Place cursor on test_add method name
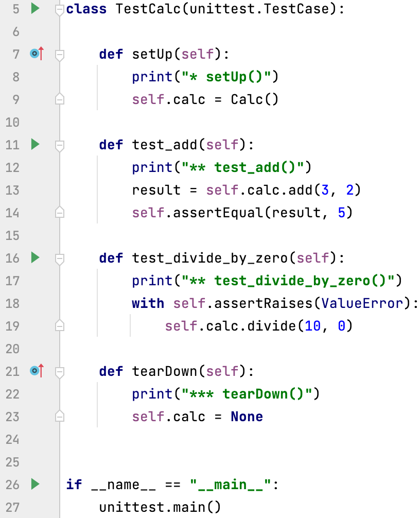This screenshot has height=518, width=420. pos(164,145)
